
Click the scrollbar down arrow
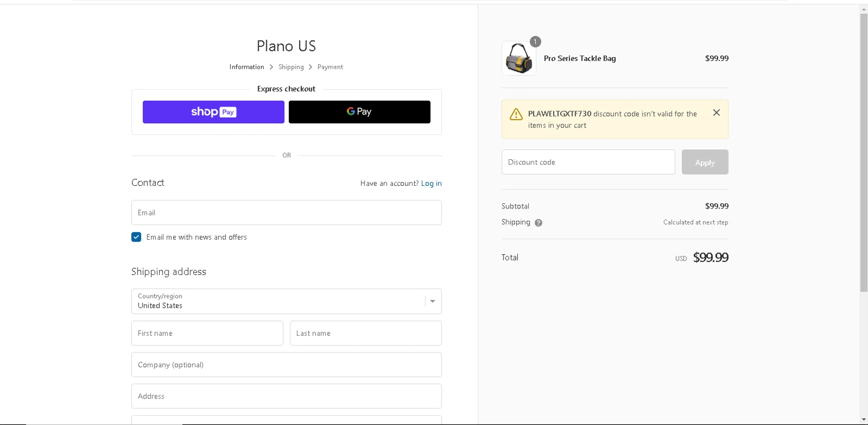tap(864, 420)
